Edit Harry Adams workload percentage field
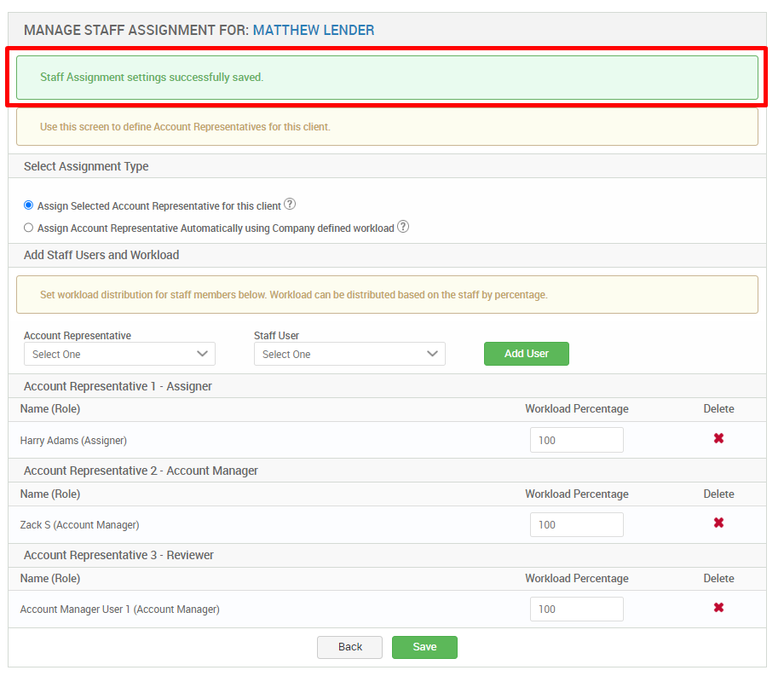Screen dimensions: 784x676 click(577, 439)
